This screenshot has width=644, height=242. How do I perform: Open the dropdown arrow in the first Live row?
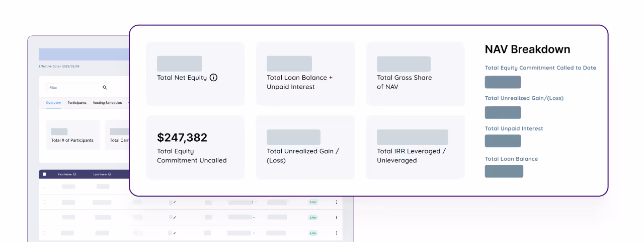[256, 202]
